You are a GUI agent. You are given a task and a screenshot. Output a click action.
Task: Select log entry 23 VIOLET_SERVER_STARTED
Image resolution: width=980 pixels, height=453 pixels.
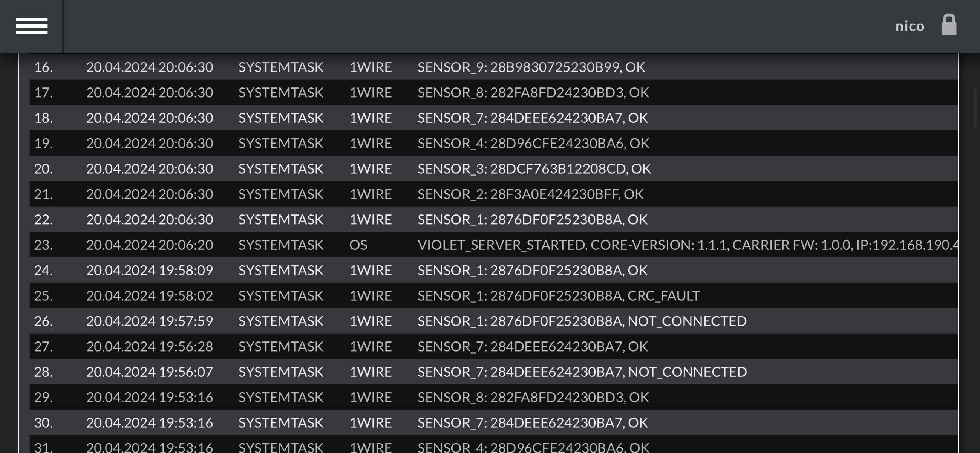[493, 245]
